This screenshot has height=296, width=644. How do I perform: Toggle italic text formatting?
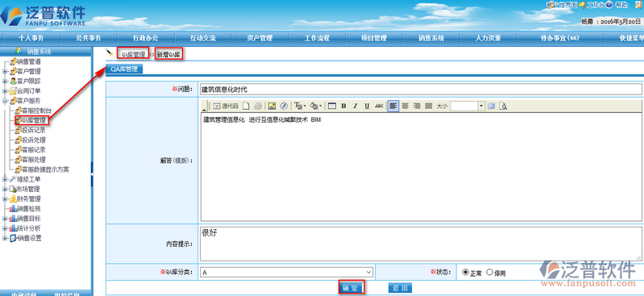pos(355,106)
